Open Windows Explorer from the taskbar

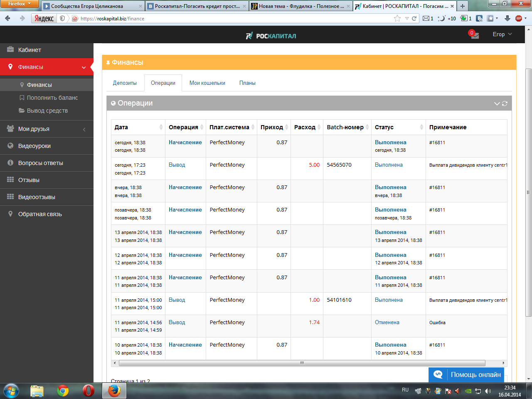pos(37,391)
